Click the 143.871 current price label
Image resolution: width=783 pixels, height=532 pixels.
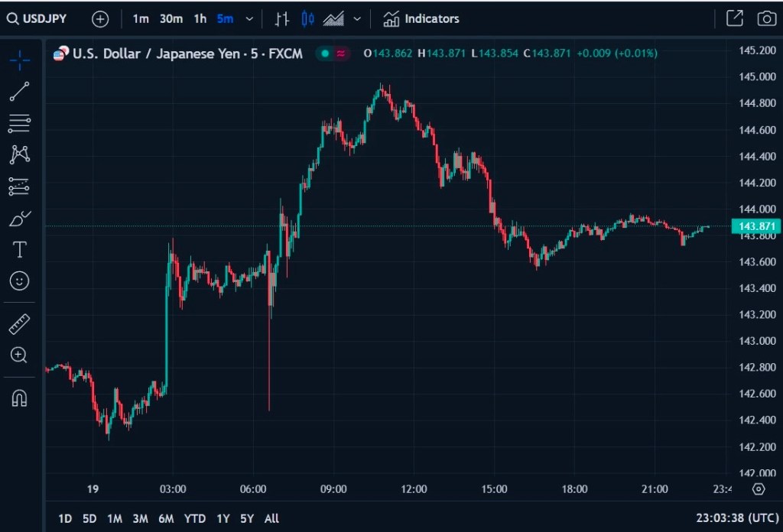755,226
